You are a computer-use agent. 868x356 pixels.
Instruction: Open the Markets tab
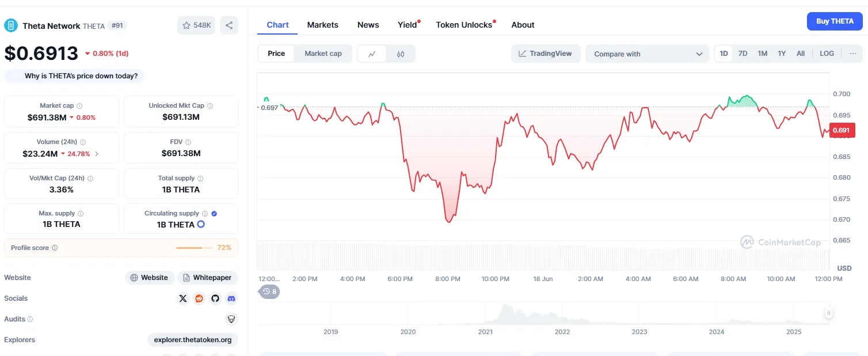(x=323, y=25)
